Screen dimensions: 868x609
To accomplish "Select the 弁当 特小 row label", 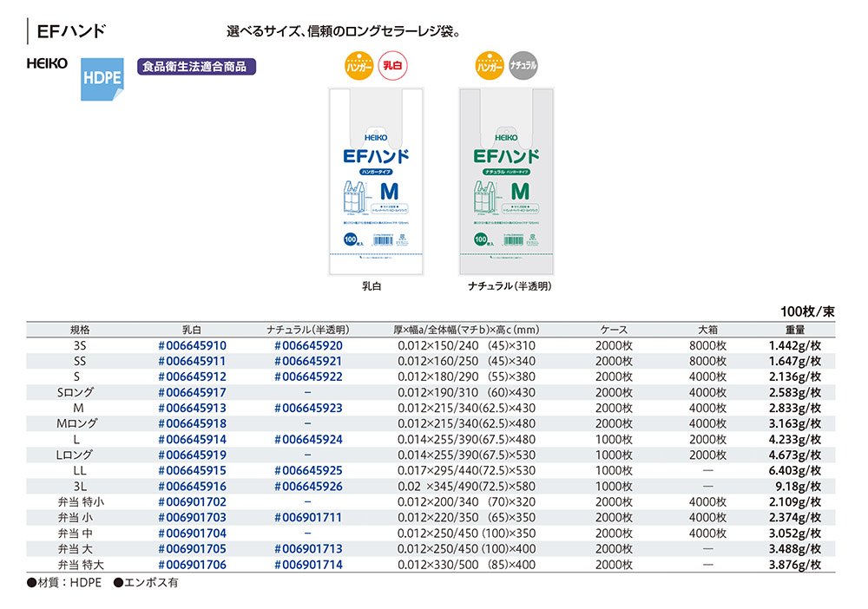I will click(81, 502).
